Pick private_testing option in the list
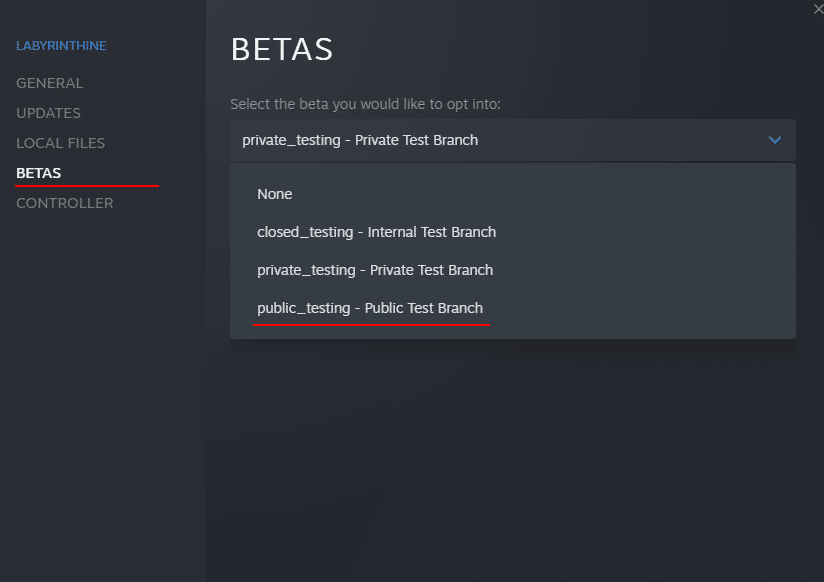Viewport: 824px width, 582px height. point(512,270)
